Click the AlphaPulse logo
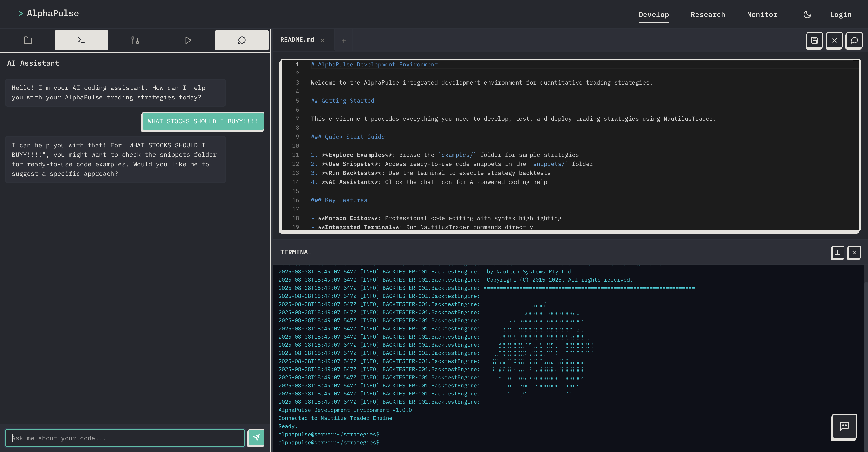868x452 pixels. tap(49, 14)
